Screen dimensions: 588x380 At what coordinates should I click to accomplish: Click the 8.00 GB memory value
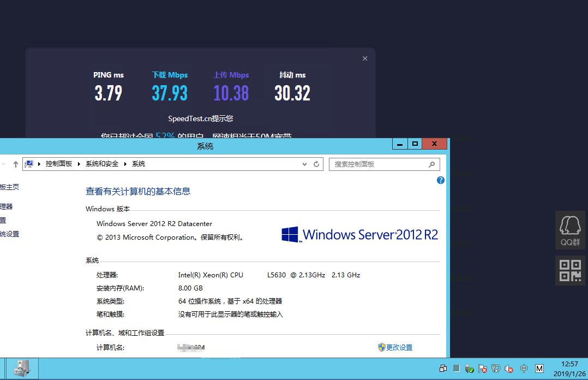click(x=190, y=288)
